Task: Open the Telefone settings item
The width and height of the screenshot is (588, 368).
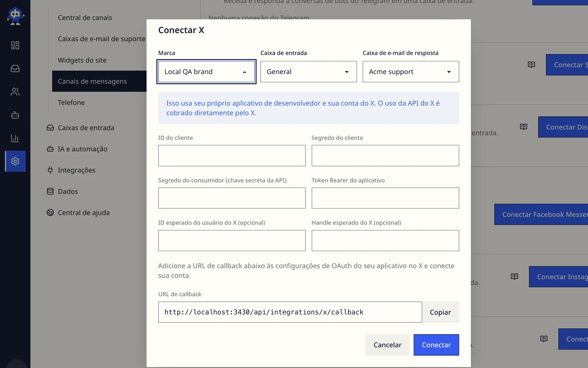Action: pyautogui.click(x=71, y=102)
